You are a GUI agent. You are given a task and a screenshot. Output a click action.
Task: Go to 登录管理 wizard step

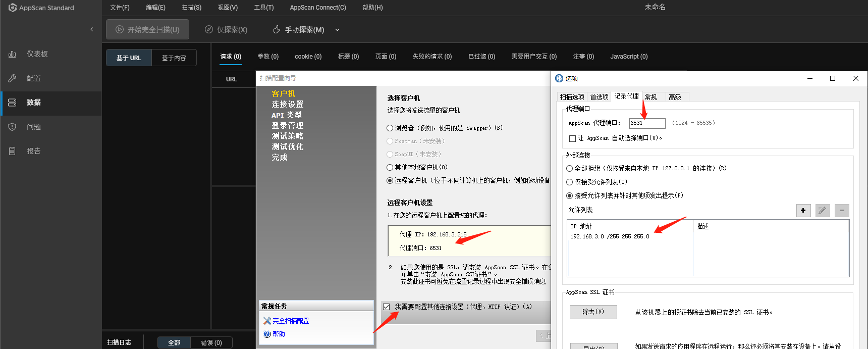point(288,125)
